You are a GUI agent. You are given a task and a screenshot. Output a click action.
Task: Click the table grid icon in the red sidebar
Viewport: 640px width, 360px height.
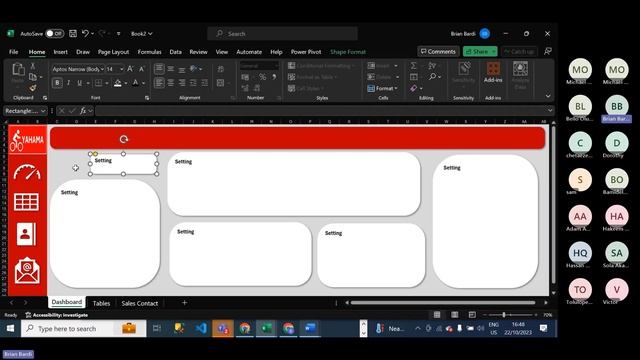(27, 202)
